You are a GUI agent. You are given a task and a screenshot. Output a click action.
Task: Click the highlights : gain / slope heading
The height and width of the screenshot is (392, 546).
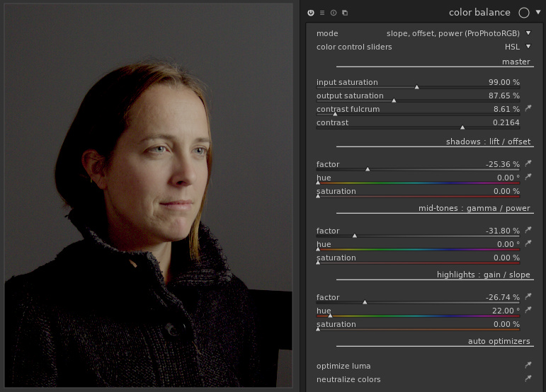(x=483, y=275)
